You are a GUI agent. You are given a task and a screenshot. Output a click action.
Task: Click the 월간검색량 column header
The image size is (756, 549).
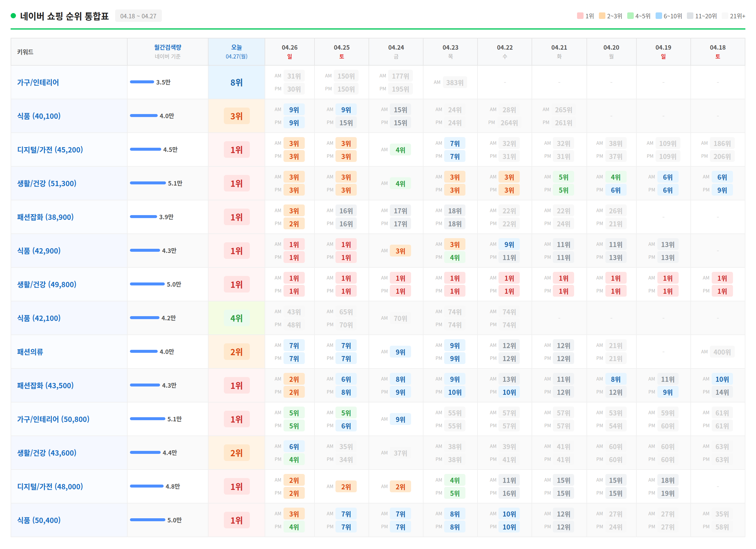[x=167, y=47]
